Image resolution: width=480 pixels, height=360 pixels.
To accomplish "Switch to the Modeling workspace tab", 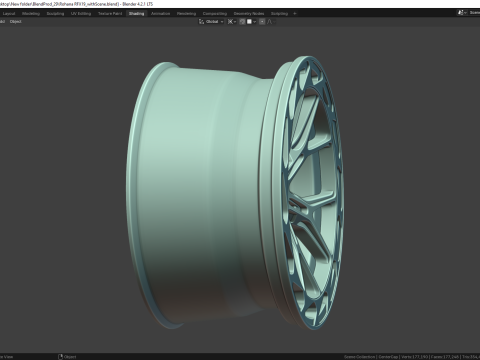I will 31,14.
